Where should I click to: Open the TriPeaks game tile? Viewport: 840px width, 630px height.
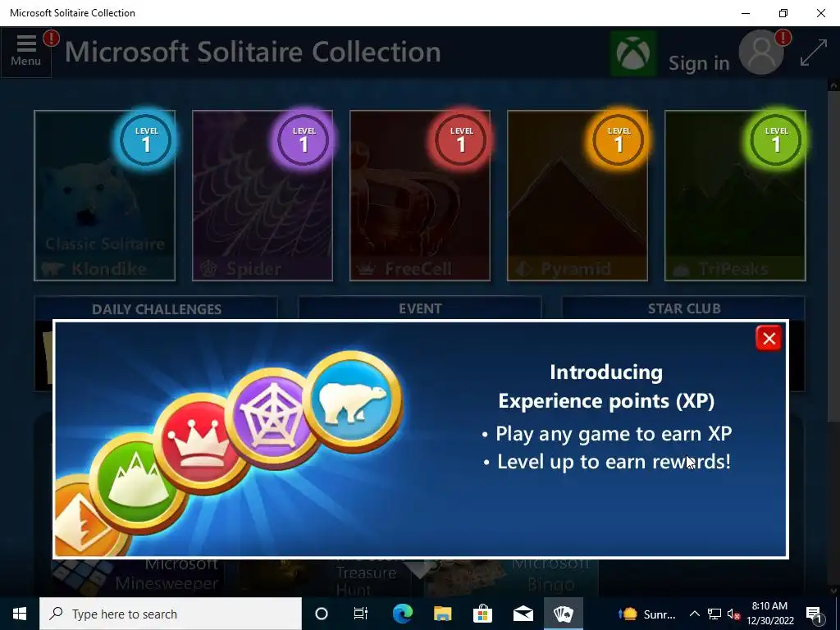point(735,195)
